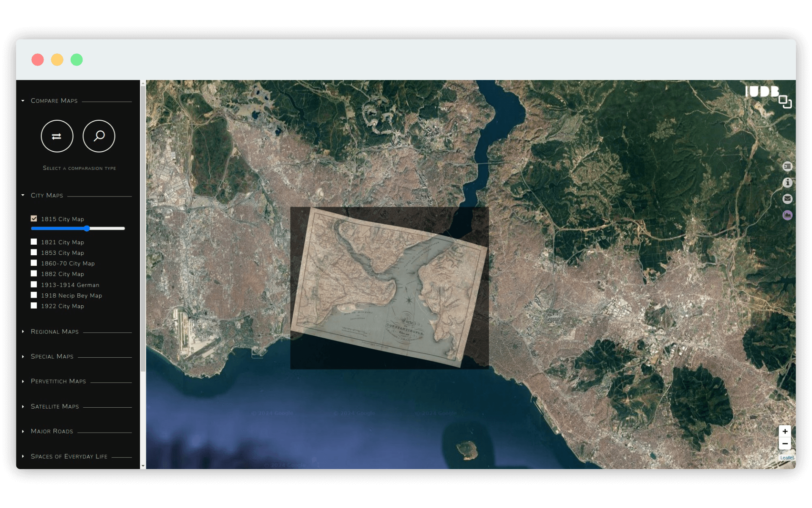The image size is (812, 508).
Task: Click the '1860-70 City Map' label
Action: [68, 263]
